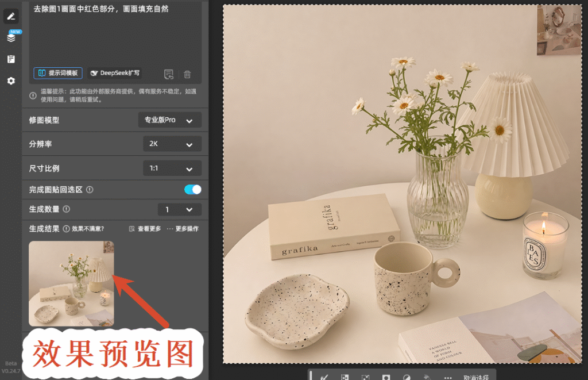Open 更多操作 menu
This screenshot has height=380, width=588.
point(183,229)
